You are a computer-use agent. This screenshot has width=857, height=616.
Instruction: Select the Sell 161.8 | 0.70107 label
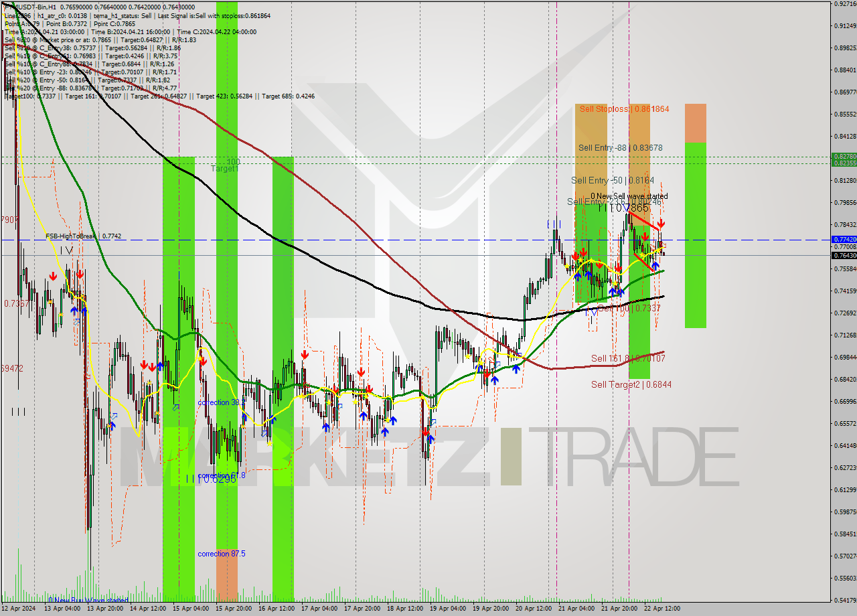(x=628, y=359)
